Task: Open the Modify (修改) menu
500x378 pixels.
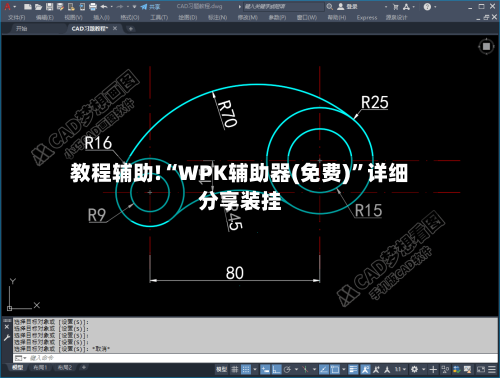Action: coord(248,17)
